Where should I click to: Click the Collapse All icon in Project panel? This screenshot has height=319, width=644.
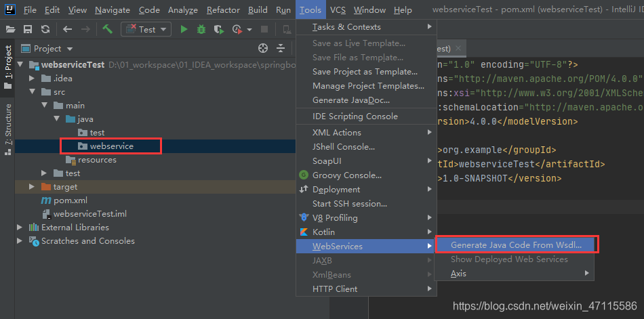[x=281, y=49]
